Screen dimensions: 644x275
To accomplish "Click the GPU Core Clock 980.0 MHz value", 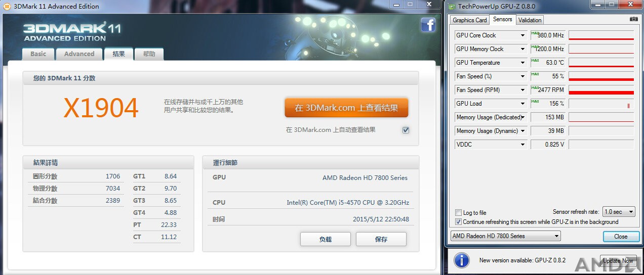I will click(548, 35).
